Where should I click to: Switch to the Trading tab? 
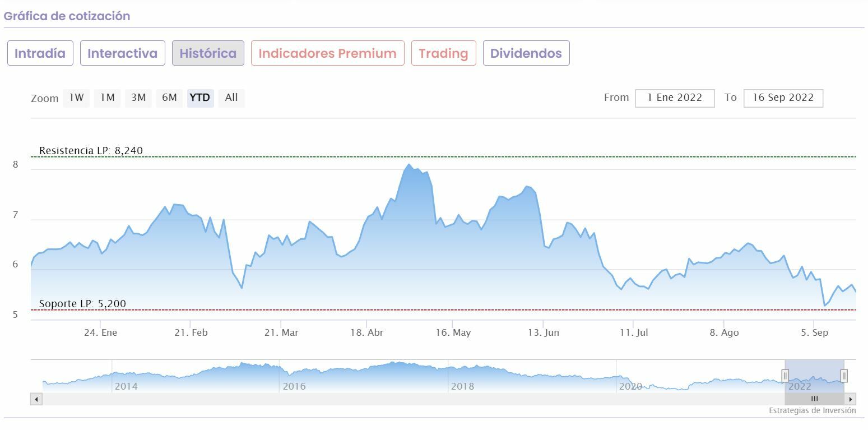point(443,53)
